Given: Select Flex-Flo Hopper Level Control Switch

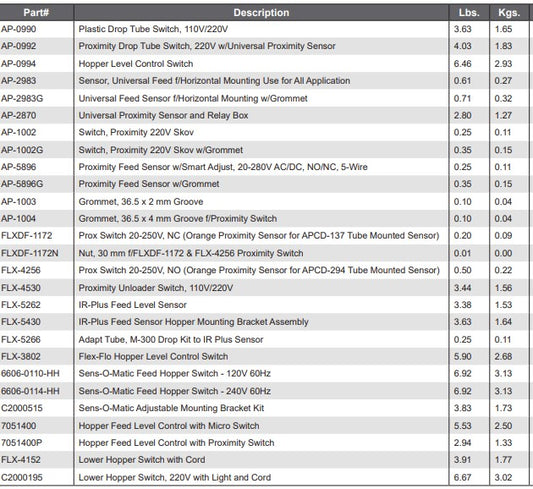Looking at the screenshot, I should point(153,356).
